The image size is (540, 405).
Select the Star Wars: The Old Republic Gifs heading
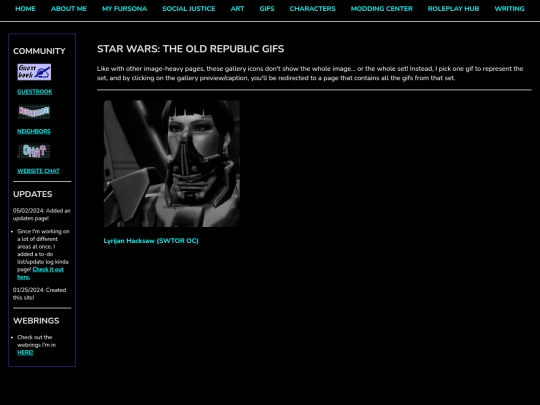pyautogui.click(x=190, y=49)
